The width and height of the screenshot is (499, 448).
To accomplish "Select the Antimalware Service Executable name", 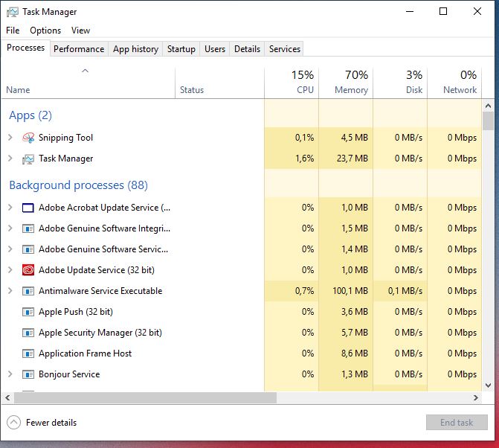I will (100, 291).
